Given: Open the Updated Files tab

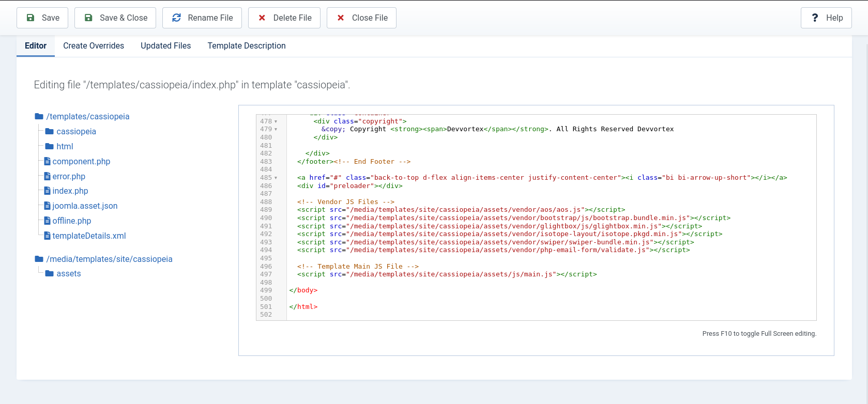Looking at the screenshot, I should coord(165,46).
